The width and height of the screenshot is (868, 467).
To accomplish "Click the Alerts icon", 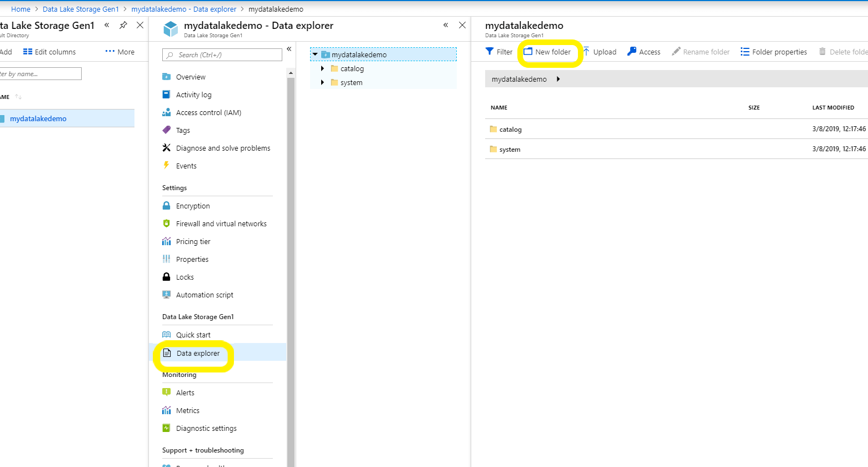I will [166, 392].
